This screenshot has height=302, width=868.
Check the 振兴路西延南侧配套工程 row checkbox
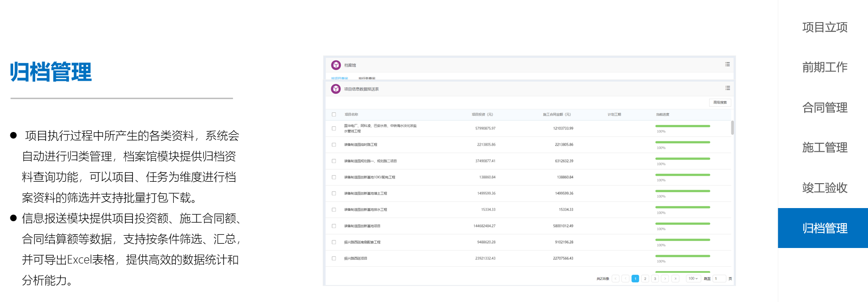coord(334,242)
